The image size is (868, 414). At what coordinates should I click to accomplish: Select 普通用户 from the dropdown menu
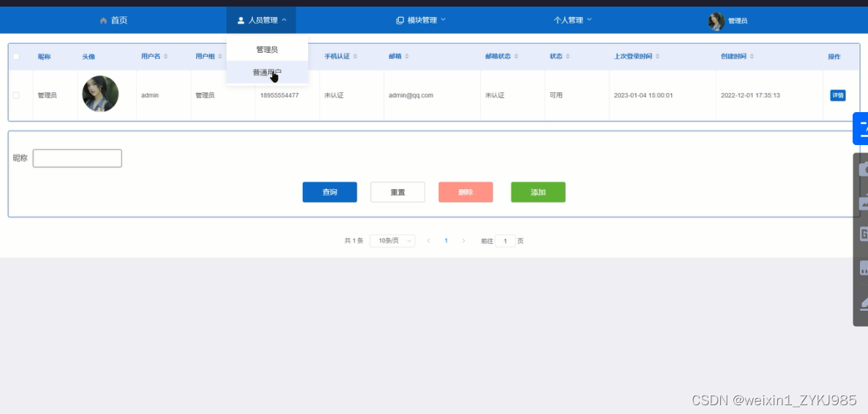pos(267,72)
